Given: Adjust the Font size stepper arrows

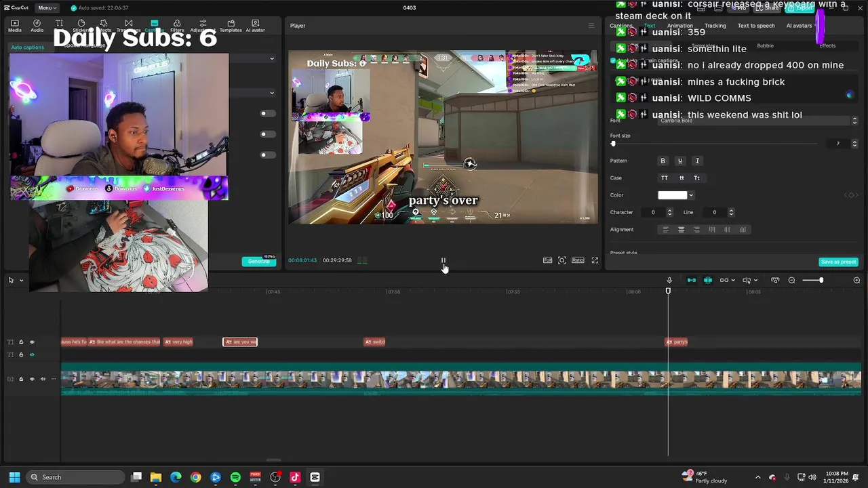Looking at the screenshot, I should point(854,144).
